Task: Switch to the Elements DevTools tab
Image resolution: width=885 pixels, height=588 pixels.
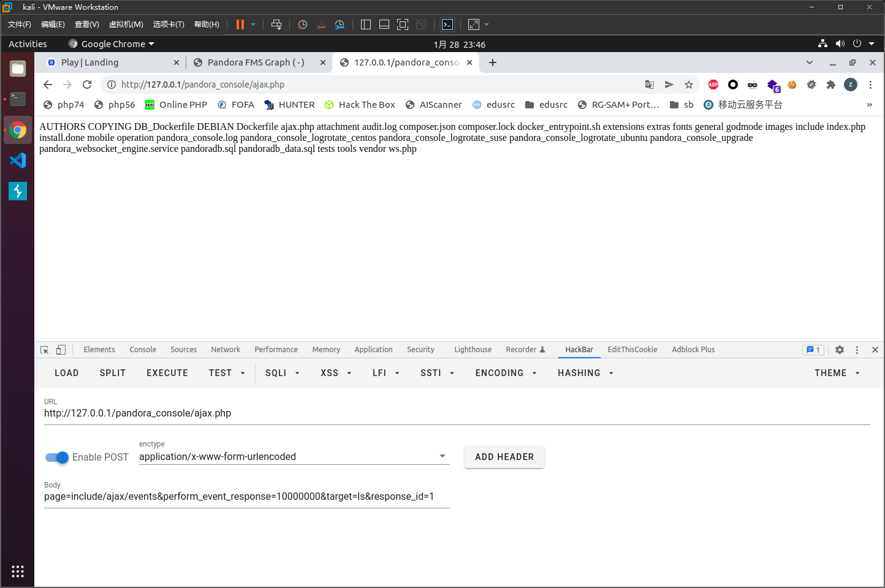Action: point(99,350)
